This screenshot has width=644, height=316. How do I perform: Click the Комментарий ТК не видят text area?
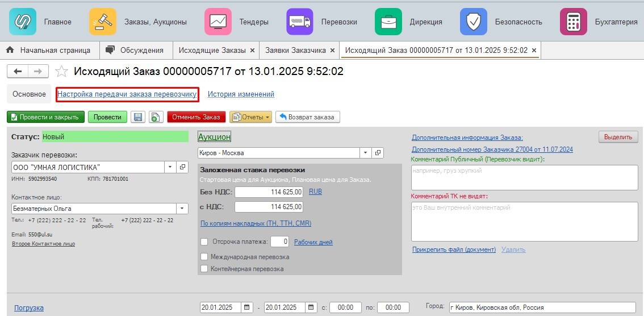pos(525,222)
